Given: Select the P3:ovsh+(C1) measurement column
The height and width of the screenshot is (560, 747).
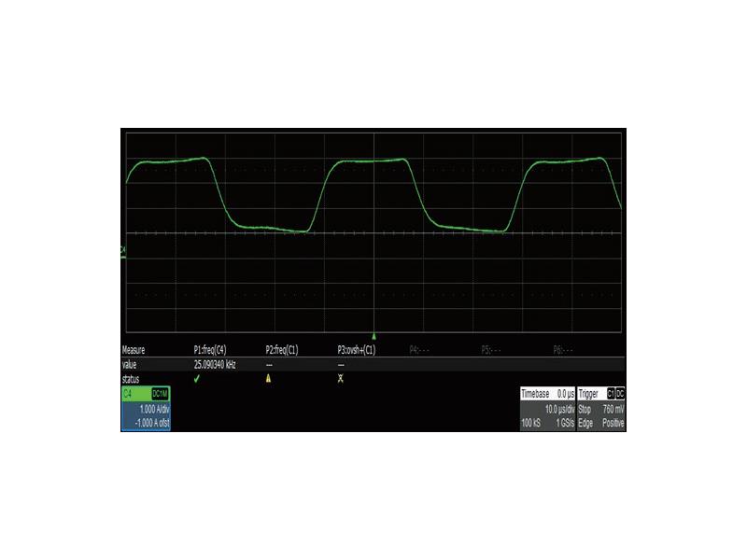Looking at the screenshot, I should tap(357, 350).
